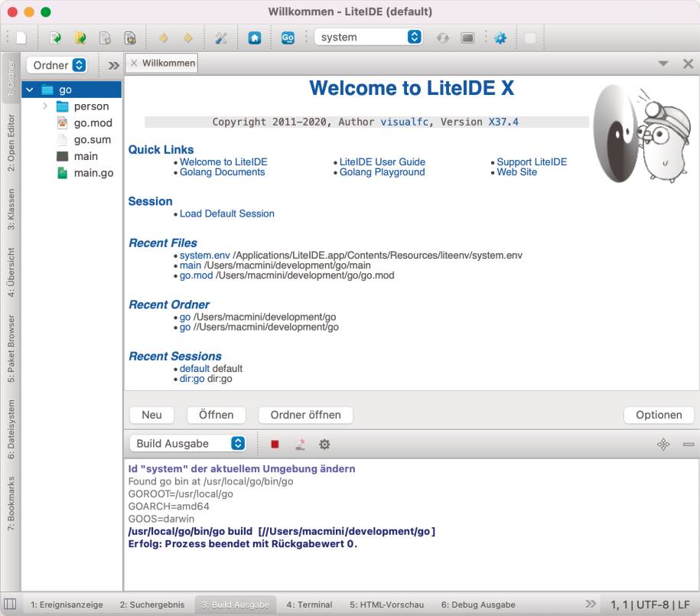The height and width of the screenshot is (616, 700).
Task: Click the Save all toolbar icon
Action: click(130, 38)
